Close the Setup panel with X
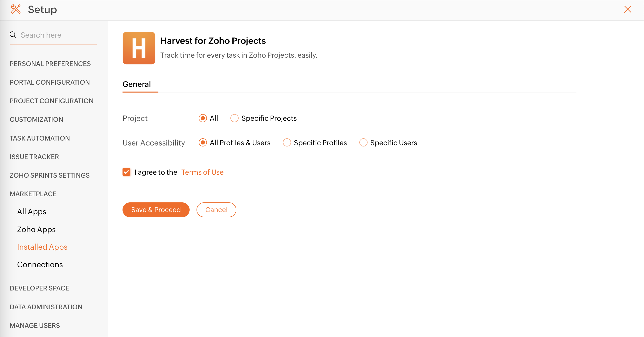Viewport: 644px width, 337px height. click(627, 9)
